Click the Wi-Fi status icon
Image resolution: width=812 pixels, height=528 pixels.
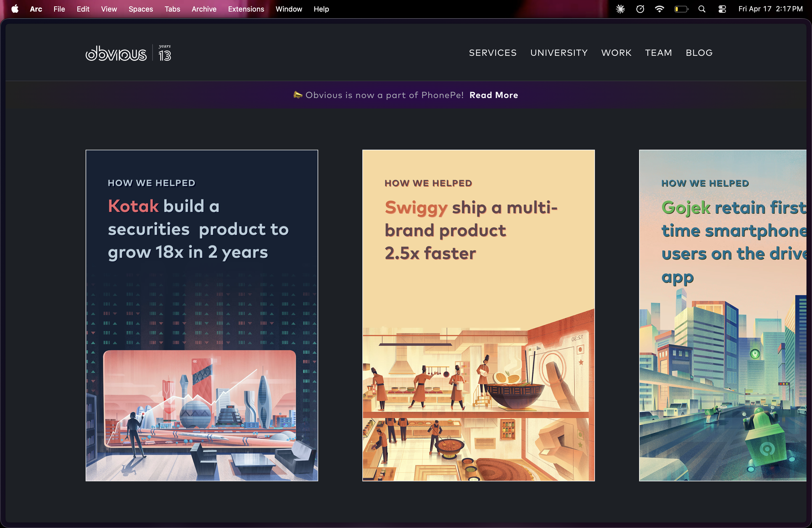pyautogui.click(x=660, y=9)
